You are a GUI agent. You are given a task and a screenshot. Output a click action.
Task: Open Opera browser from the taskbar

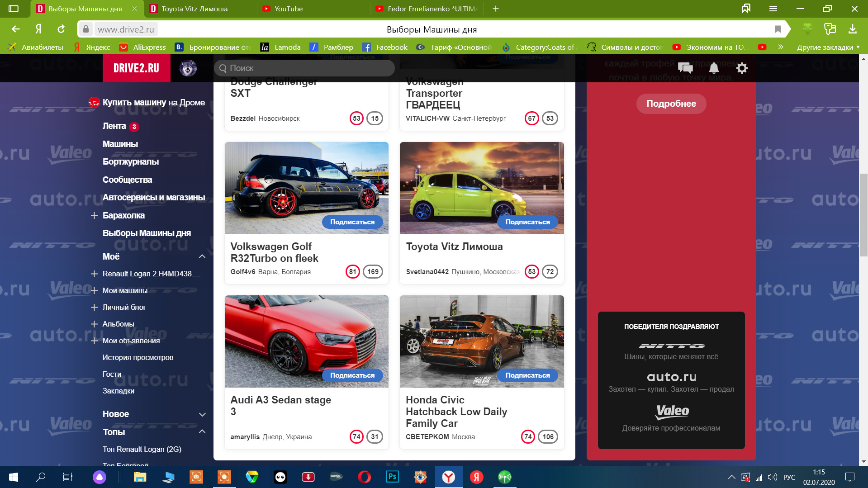365,477
